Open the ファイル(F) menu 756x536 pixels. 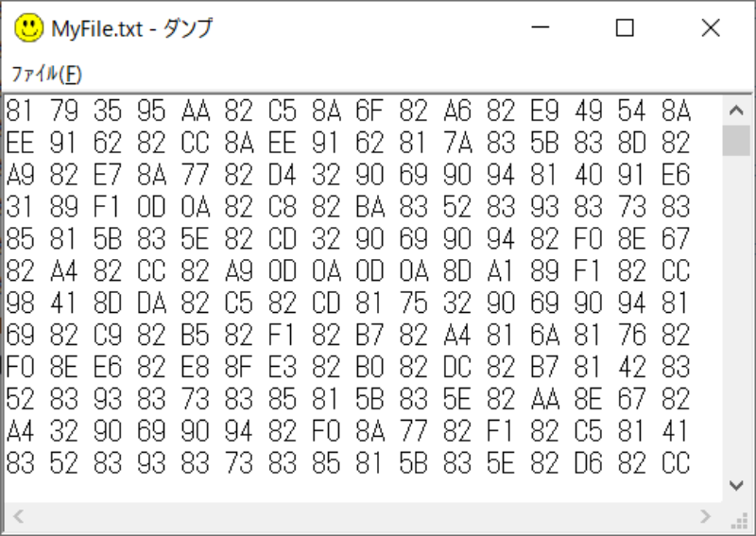46,73
